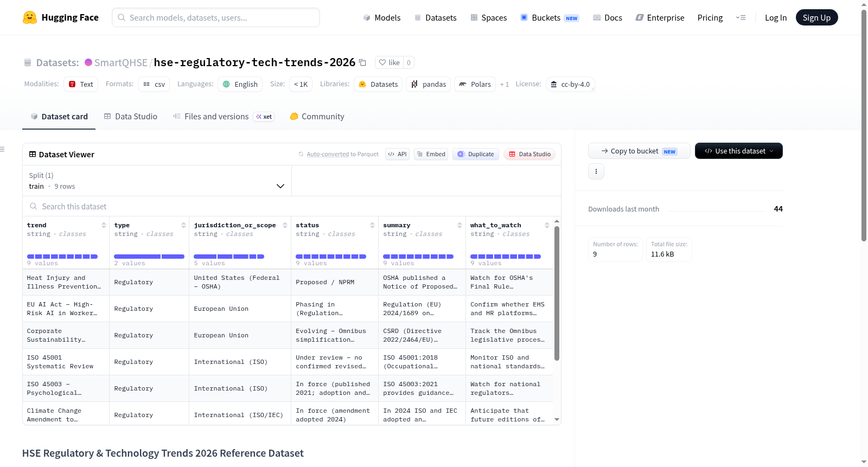The width and height of the screenshot is (868, 467).
Task: Open Spaces in top navigation
Action: [488, 17]
